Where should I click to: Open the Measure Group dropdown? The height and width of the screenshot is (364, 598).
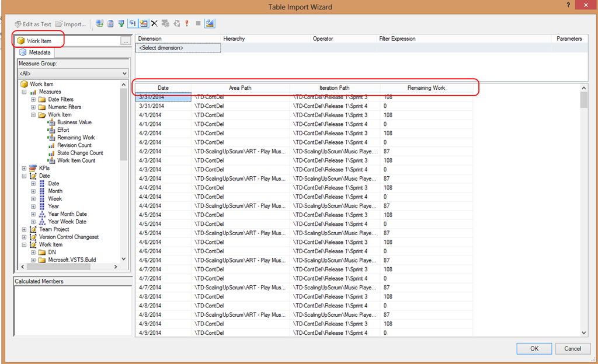pos(123,73)
